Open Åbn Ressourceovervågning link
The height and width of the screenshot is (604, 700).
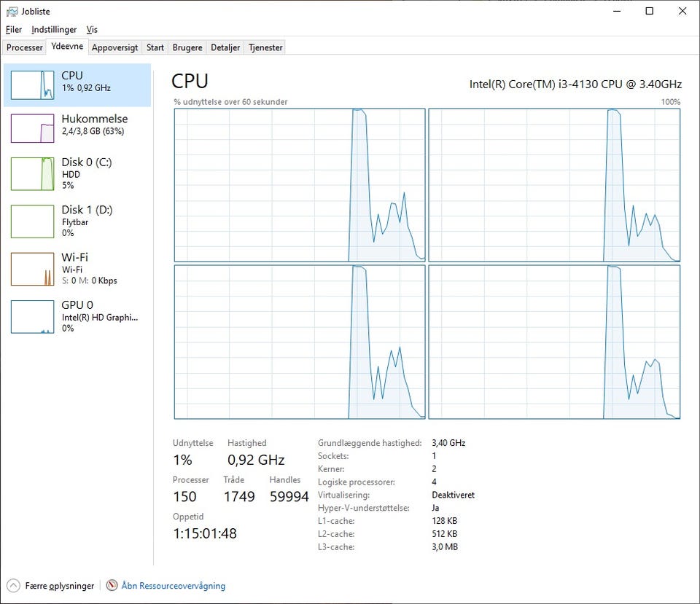coord(174,586)
